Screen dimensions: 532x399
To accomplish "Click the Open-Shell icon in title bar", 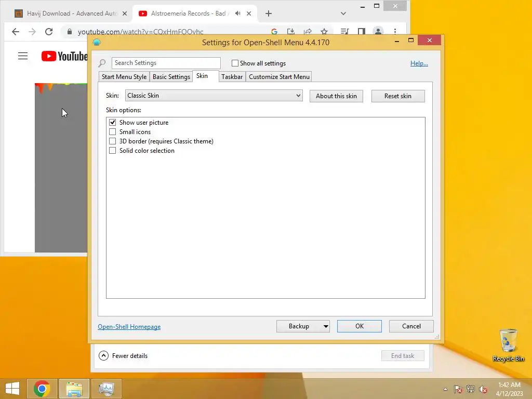I will tap(97, 42).
